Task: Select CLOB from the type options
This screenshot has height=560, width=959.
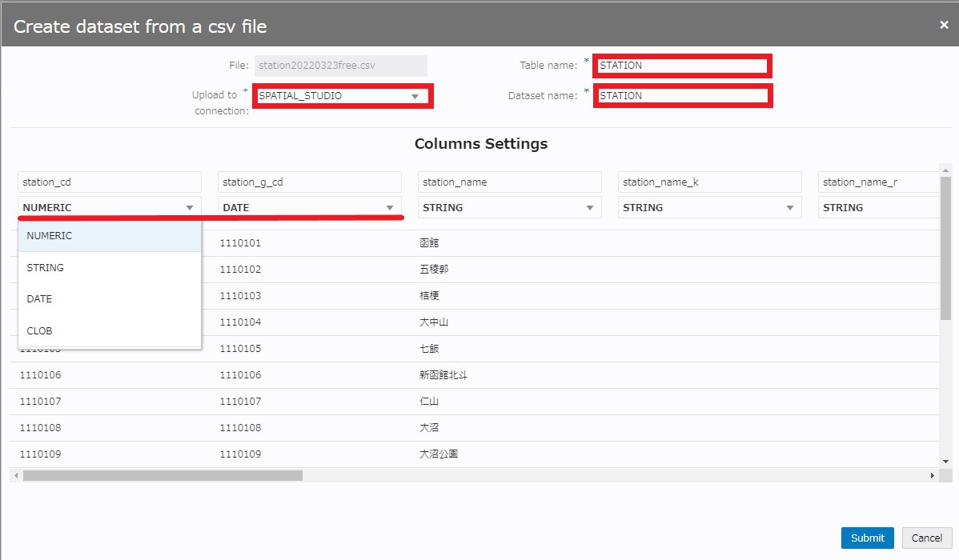Action: click(109, 330)
